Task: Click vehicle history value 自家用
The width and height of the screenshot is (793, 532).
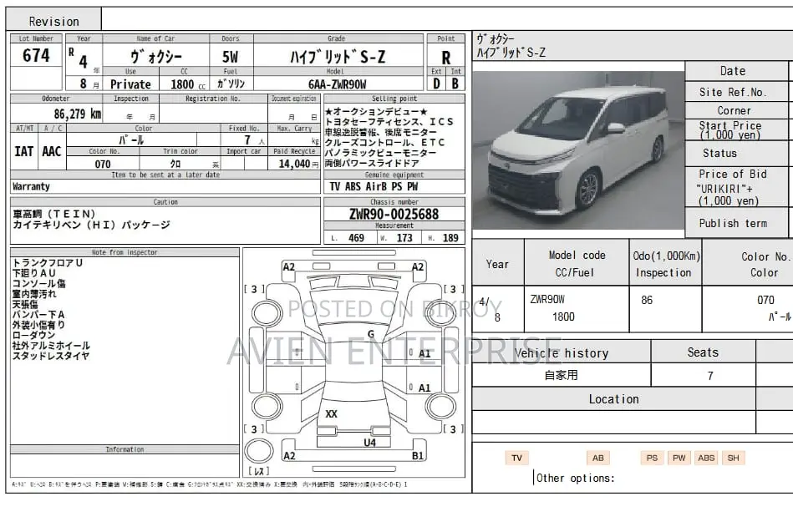Action: pyautogui.click(x=562, y=375)
